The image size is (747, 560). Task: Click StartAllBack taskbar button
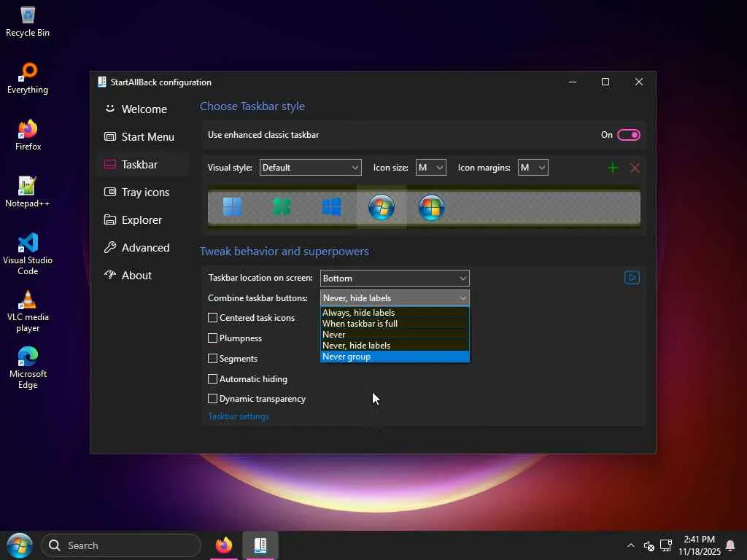tap(260, 545)
